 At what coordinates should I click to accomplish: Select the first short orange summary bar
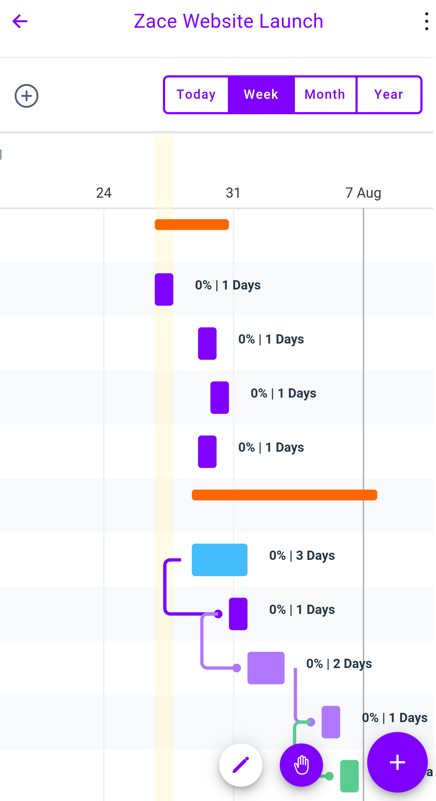pos(192,224)
